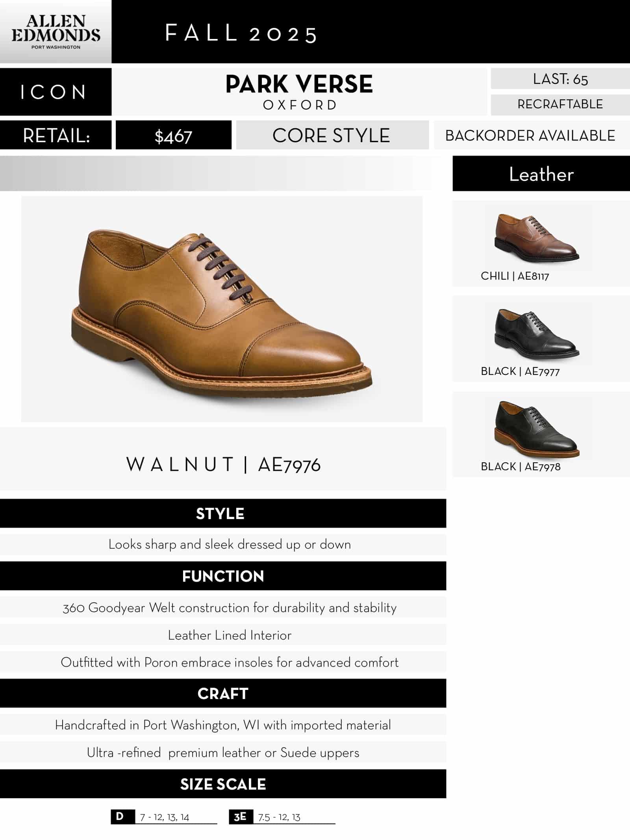This screenshot has width=630, height=840.
Task: Click the CRAFT section header
Action: click(x=223, y=694)
